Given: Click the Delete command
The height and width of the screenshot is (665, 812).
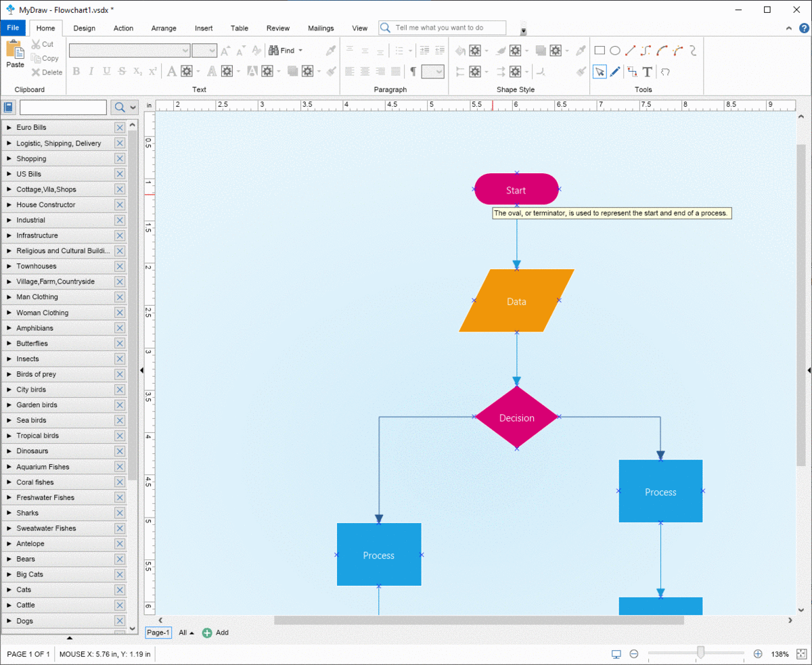Looking at the screenshot, I should pyautogui.click(x=46, y=72).
